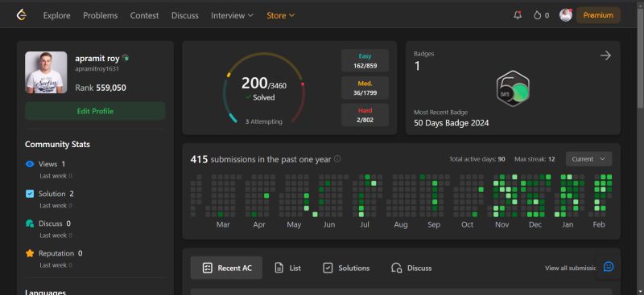
Task: Show submissions info circle icon
Action: tap(337, 159)
